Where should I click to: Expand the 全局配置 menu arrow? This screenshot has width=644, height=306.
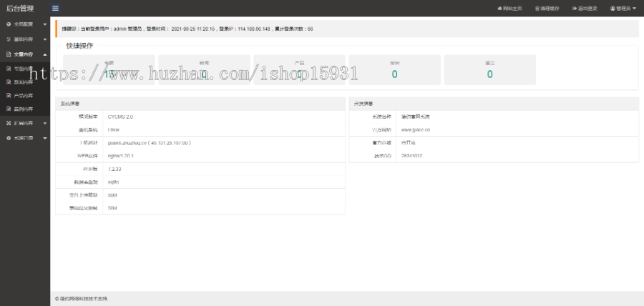tap(45, 24)
